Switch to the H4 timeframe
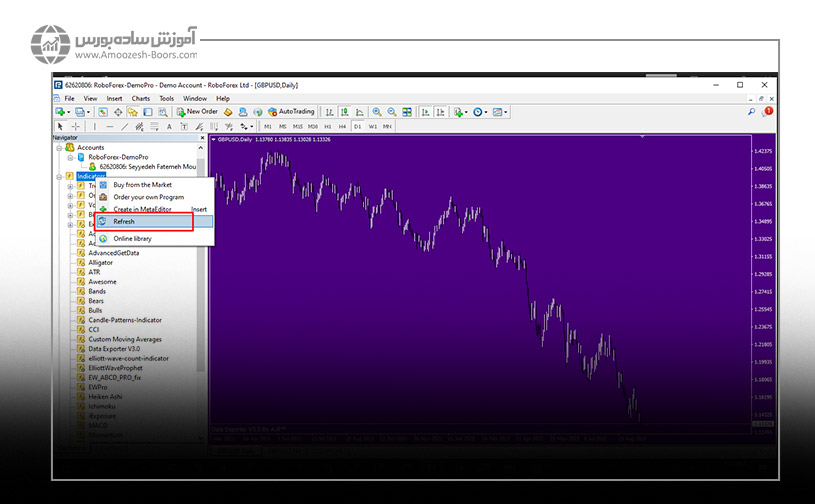Screen dimensions: 815x504 342,127
